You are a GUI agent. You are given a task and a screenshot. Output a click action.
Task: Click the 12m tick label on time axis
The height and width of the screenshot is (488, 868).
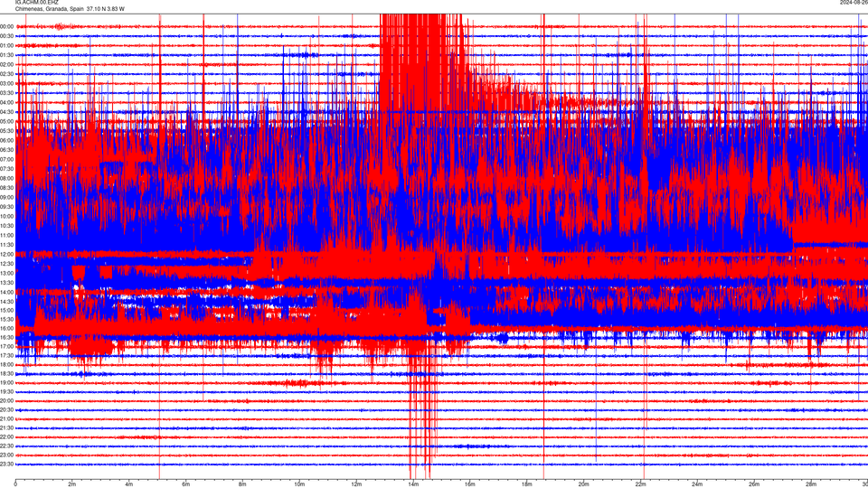click(x=356, y=484)
